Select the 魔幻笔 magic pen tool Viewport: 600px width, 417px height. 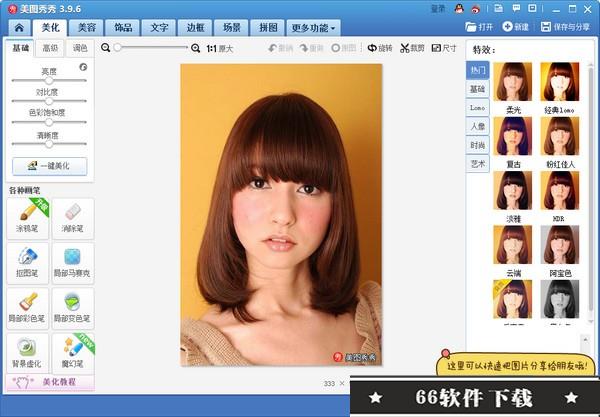pos(73,353)
